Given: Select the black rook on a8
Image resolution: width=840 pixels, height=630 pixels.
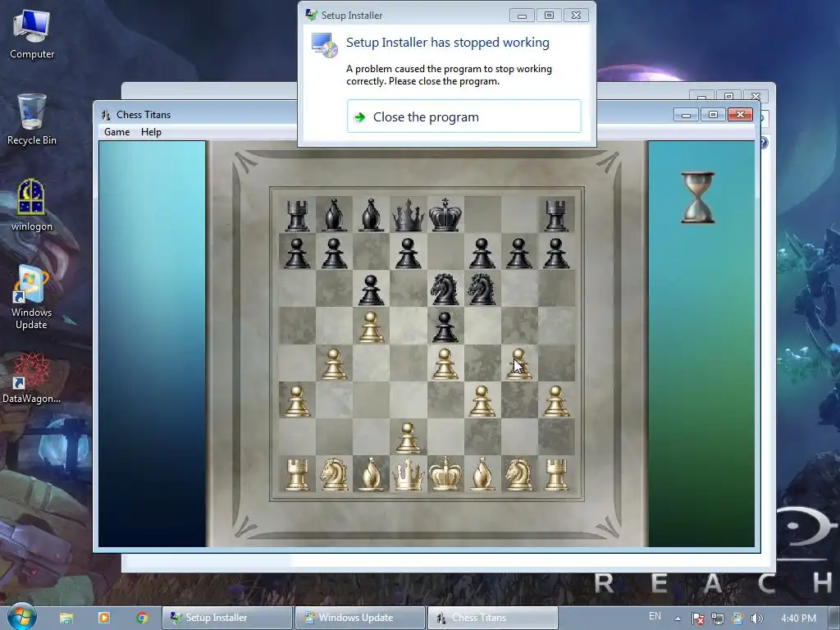Looking at the screenshot, I should pos(297,215).
